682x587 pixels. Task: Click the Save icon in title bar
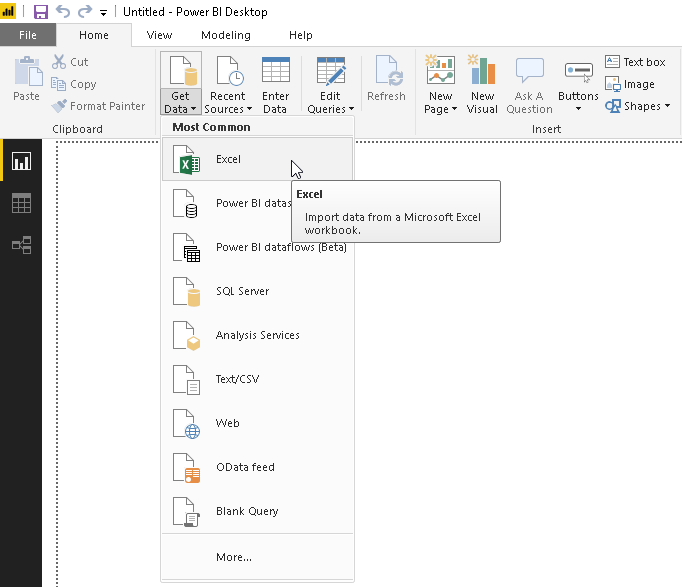[x=41, y=12]
